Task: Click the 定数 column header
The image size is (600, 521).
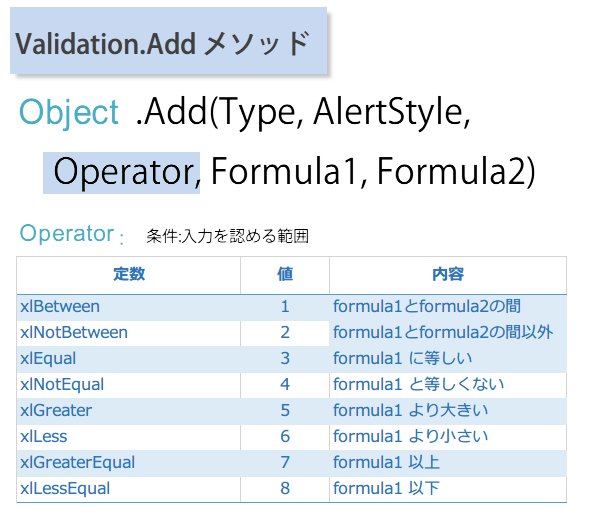Action: (x=129, y=275)
